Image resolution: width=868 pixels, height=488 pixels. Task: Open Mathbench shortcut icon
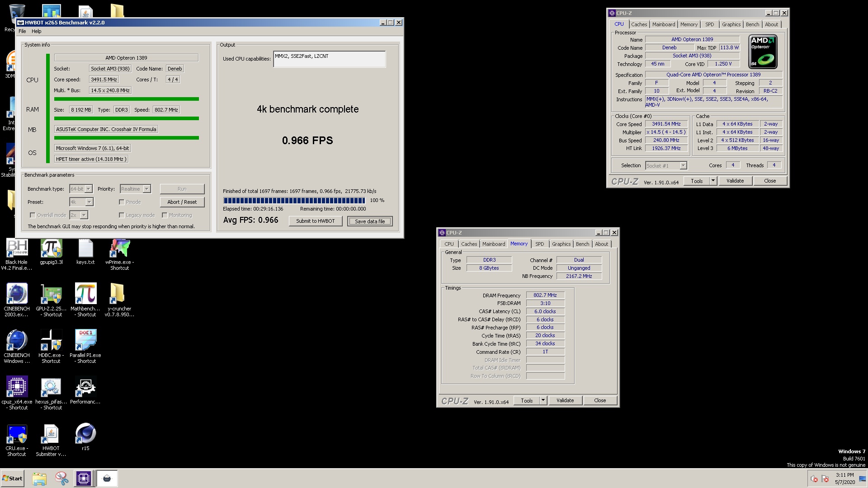(x=85, y=300)
